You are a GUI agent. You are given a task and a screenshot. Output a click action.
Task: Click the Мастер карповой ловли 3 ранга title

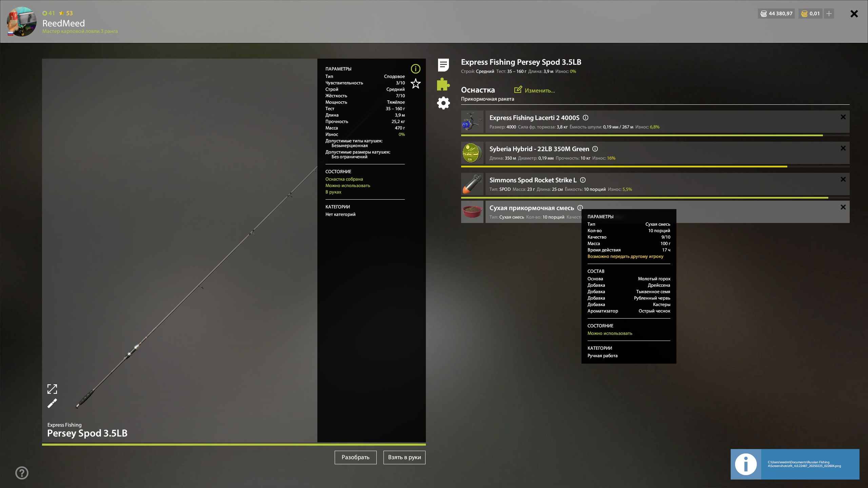pyautogui.click(x=80, y=31)
